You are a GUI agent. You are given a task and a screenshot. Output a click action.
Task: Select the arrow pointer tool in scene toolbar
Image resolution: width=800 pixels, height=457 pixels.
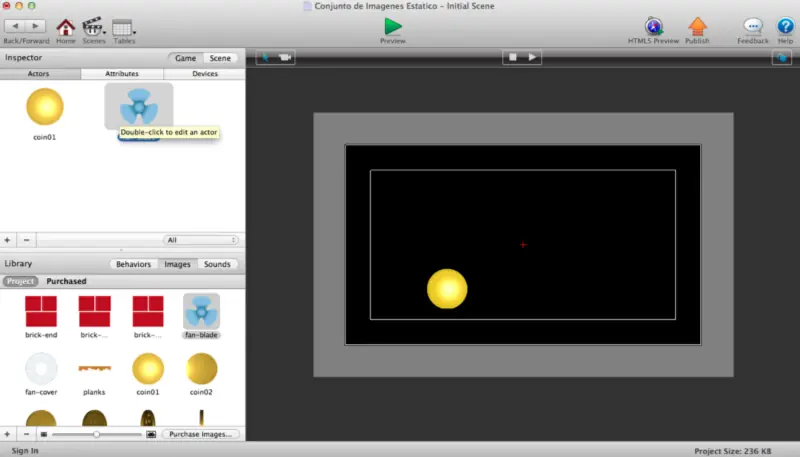[x=265, y=57]
